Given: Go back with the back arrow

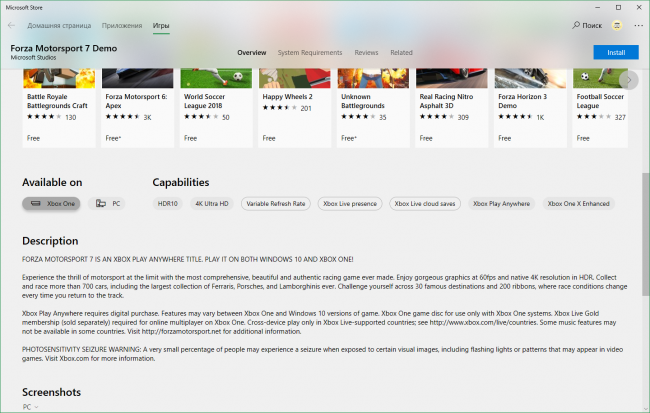Looking at the screenshot, I should pos(11,25).
